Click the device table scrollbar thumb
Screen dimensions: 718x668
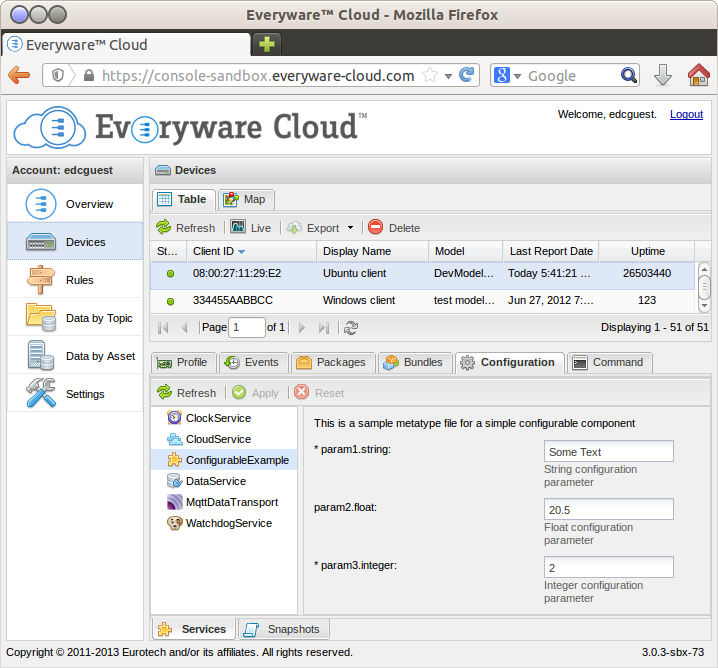(704, 287)
